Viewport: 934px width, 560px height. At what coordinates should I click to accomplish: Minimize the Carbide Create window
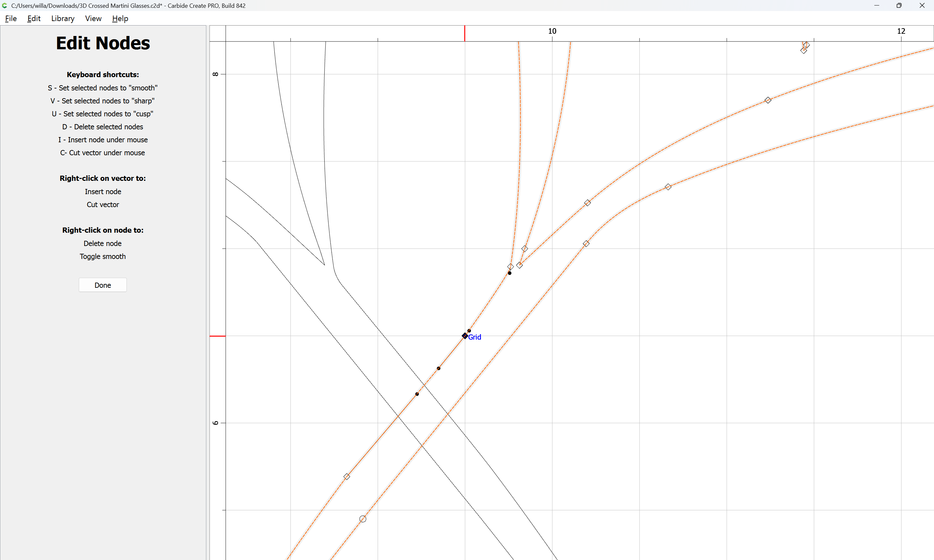(x=876, y=6)
